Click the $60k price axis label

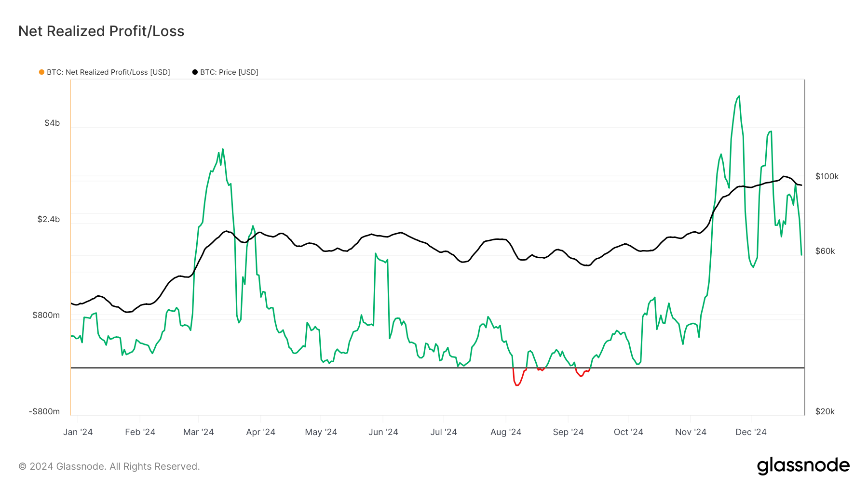(x=825, y=251)
